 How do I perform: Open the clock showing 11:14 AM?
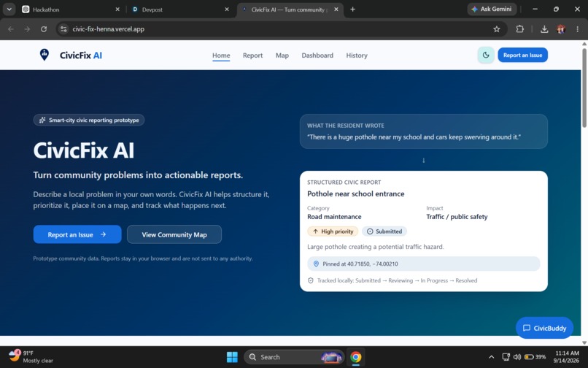click(x=567, y=357)
